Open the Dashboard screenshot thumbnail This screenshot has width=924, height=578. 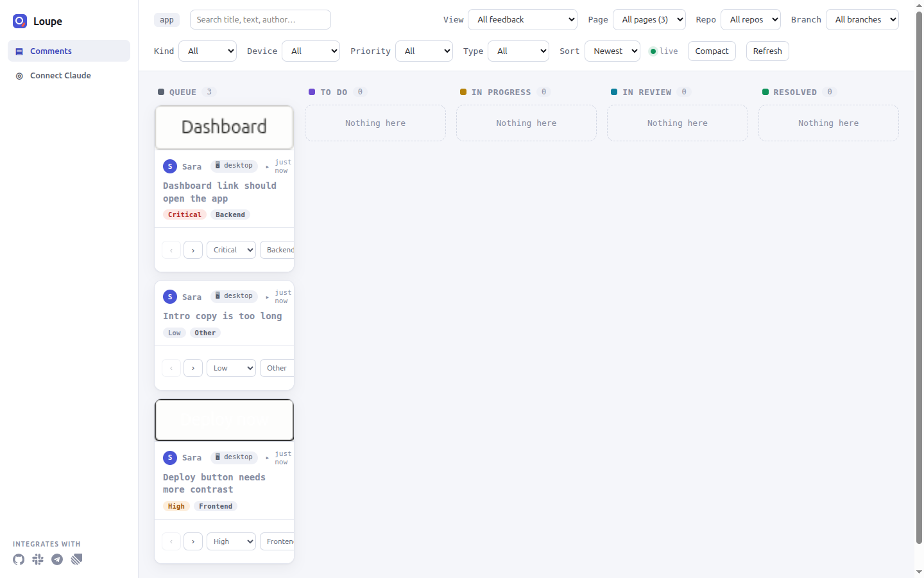[224, 127]
